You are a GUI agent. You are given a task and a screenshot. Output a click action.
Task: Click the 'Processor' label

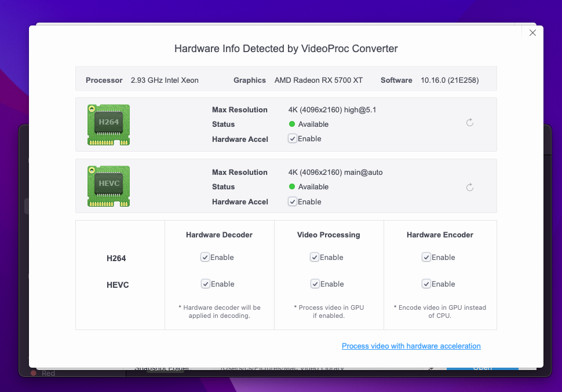(104, 80)
